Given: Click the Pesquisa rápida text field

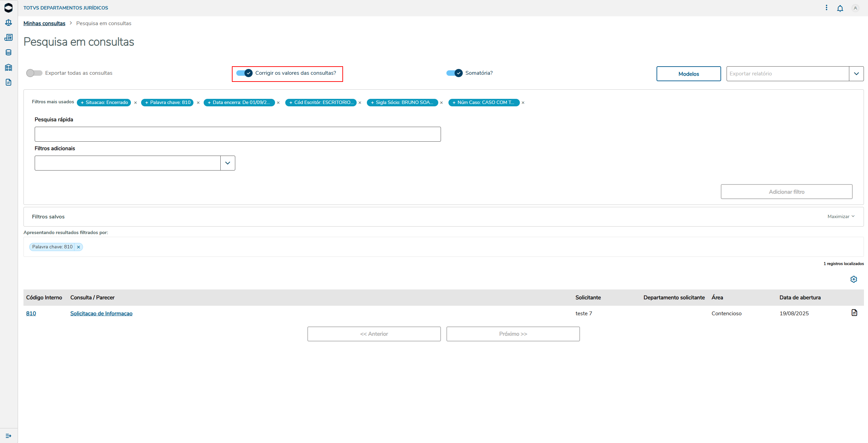Looking at the screenshot, I should coord(237,134).
